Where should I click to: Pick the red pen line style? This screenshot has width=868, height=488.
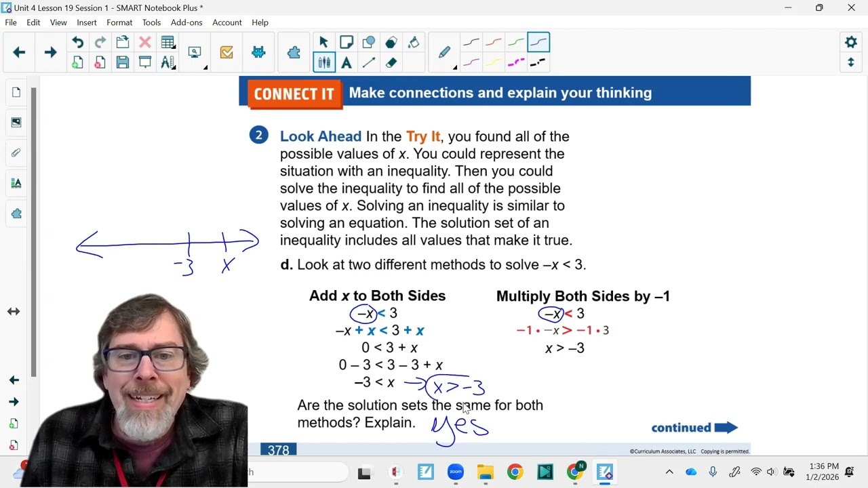[493, 43]
